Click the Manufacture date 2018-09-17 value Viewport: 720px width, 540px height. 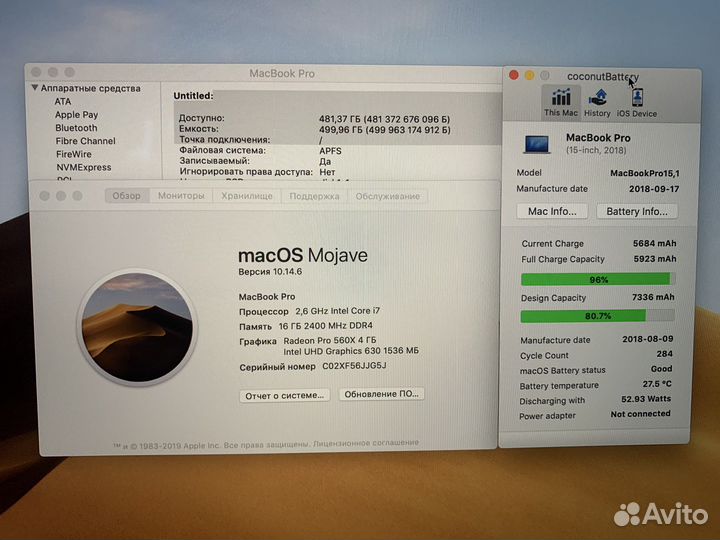click(x=654, y=189)
